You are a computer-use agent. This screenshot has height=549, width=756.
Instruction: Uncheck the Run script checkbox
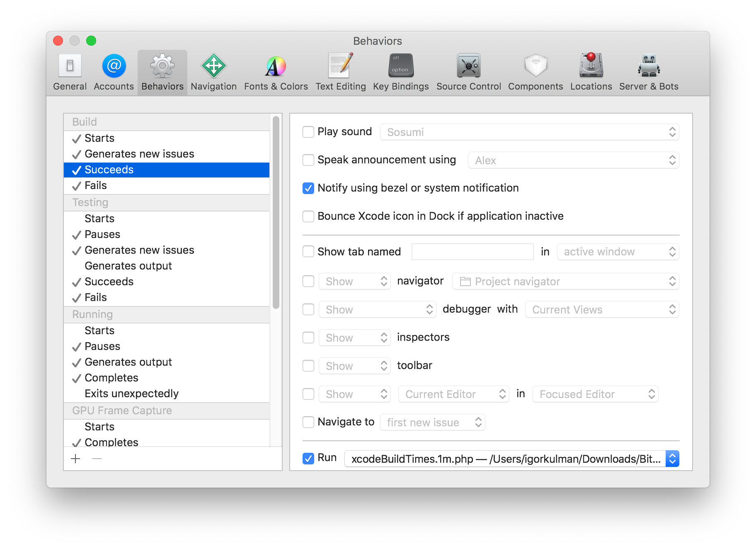[308, 459]
